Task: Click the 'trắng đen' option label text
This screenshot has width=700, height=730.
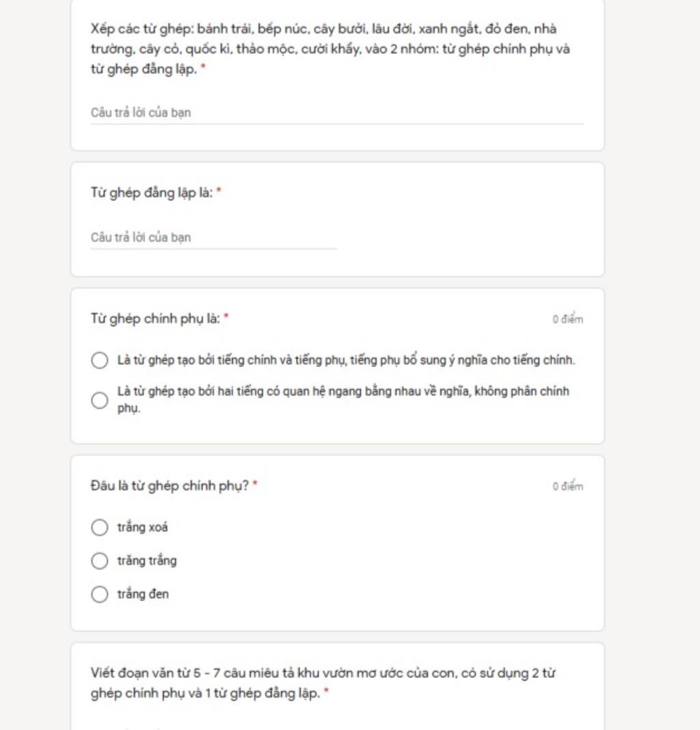Action: 143,595
